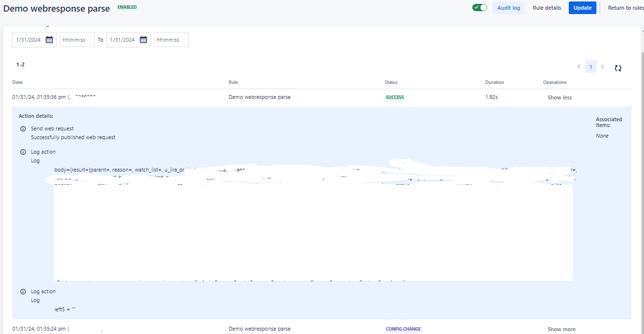Click the 01:35:36 pm entry date
This screenshot has width=644, height=334.
39,97
